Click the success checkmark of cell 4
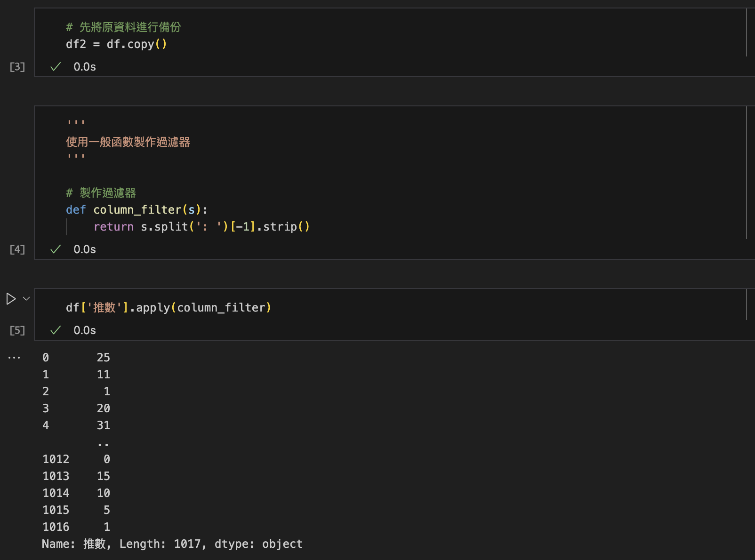Image resolution: width=755 pixels, height=560 pixels. (x=56, y=249)
